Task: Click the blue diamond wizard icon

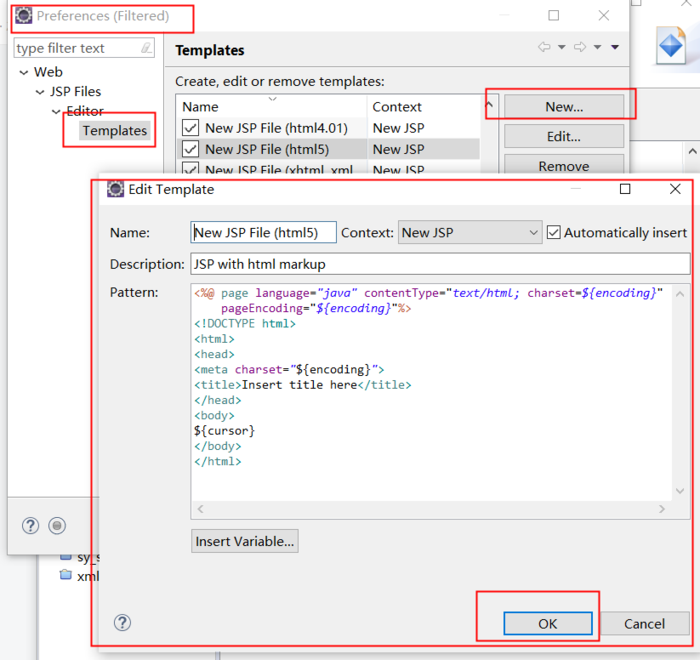Action: 671,45
